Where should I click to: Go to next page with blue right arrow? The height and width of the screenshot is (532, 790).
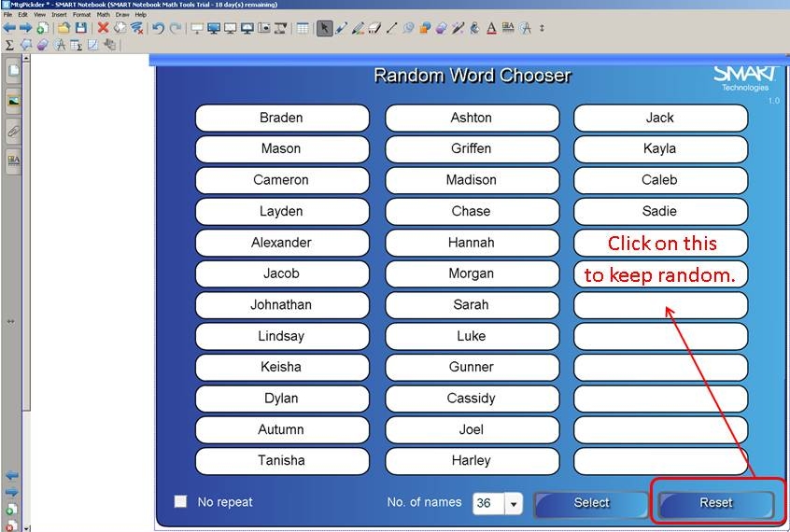pyautogui.click(x=26, y=28)
